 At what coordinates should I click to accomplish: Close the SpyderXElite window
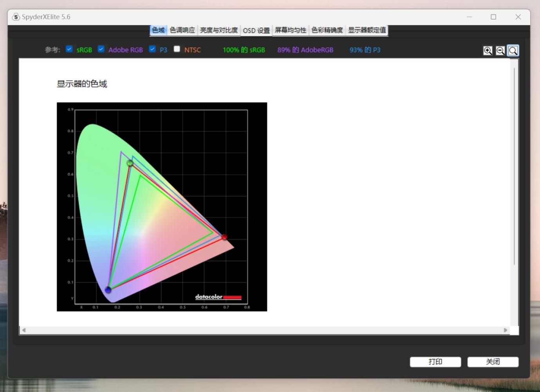click(518, 17)
